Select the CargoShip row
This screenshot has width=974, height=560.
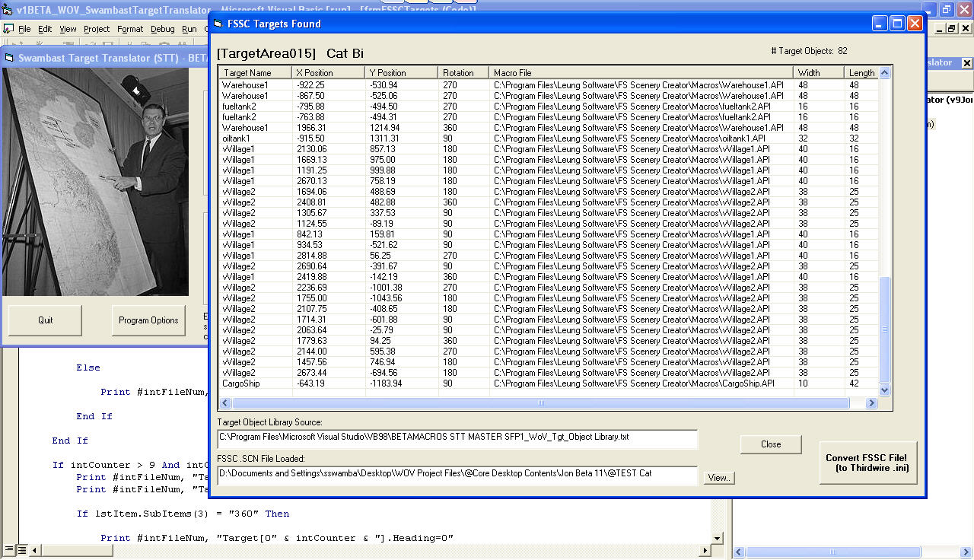pyautogui.click(x=548, y=383)
